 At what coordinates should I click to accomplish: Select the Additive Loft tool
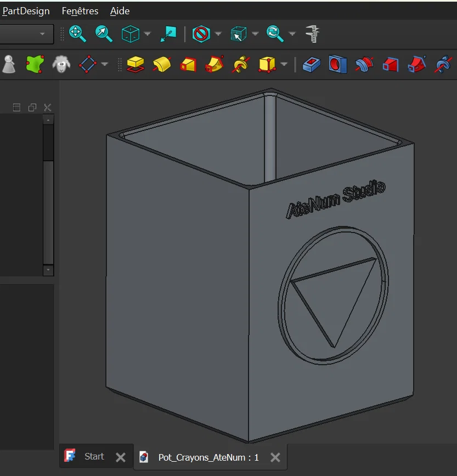pos(188,64)
